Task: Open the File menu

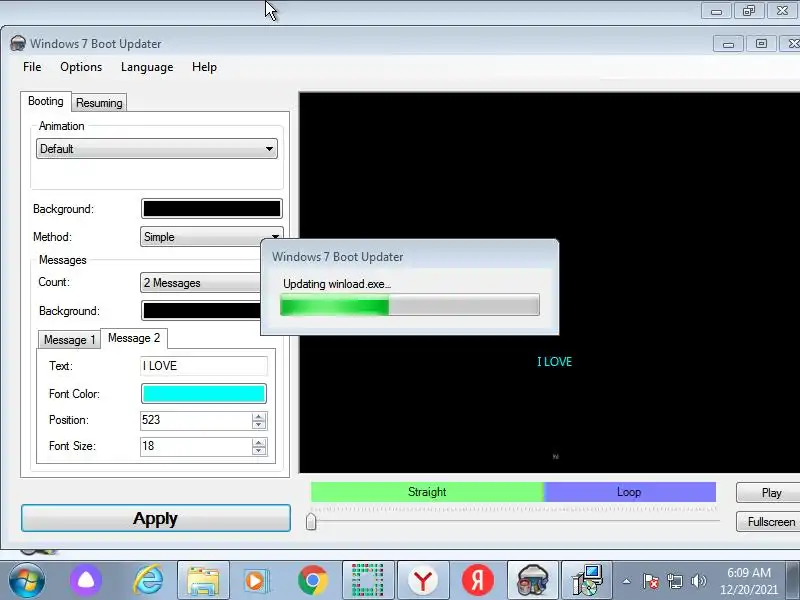Action: 32,67
